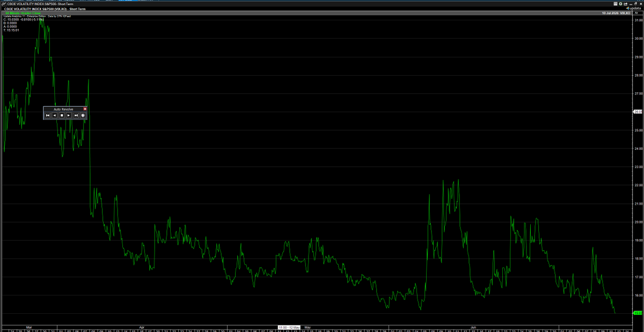Viewport: 644px width, 332px height.
Task: Click the 'Mar' month label on time axis
Action: click(28, 327)
